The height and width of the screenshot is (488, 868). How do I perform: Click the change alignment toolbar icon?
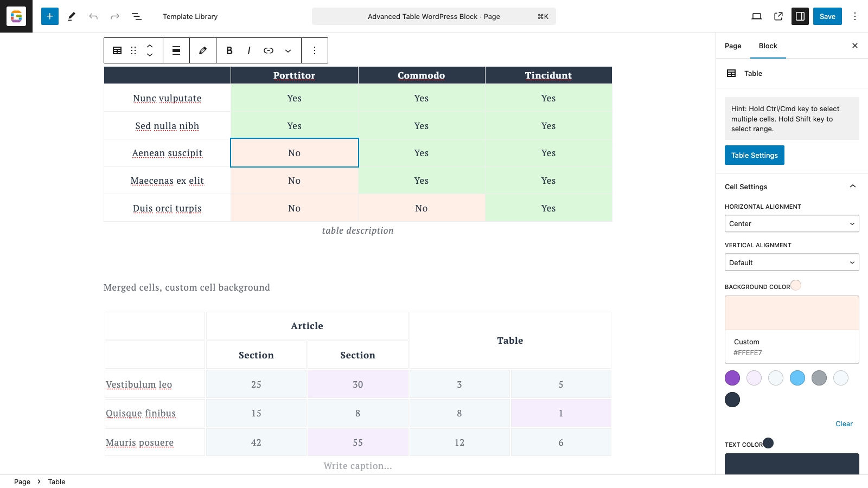[x=176, y=50]
